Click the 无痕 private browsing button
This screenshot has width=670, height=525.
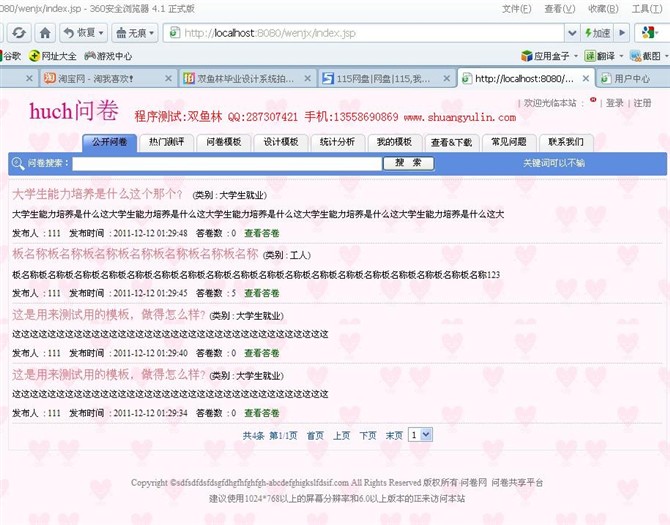131,33
